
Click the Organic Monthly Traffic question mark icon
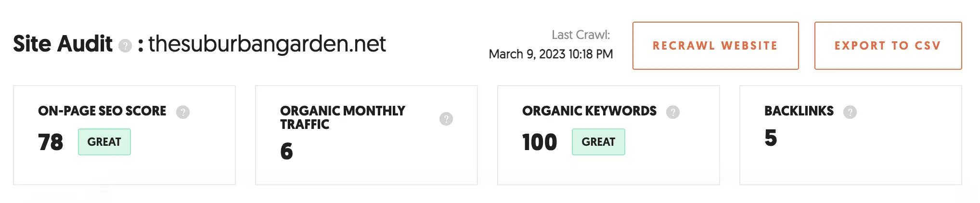pyautogui.click(x=446, y=119)
